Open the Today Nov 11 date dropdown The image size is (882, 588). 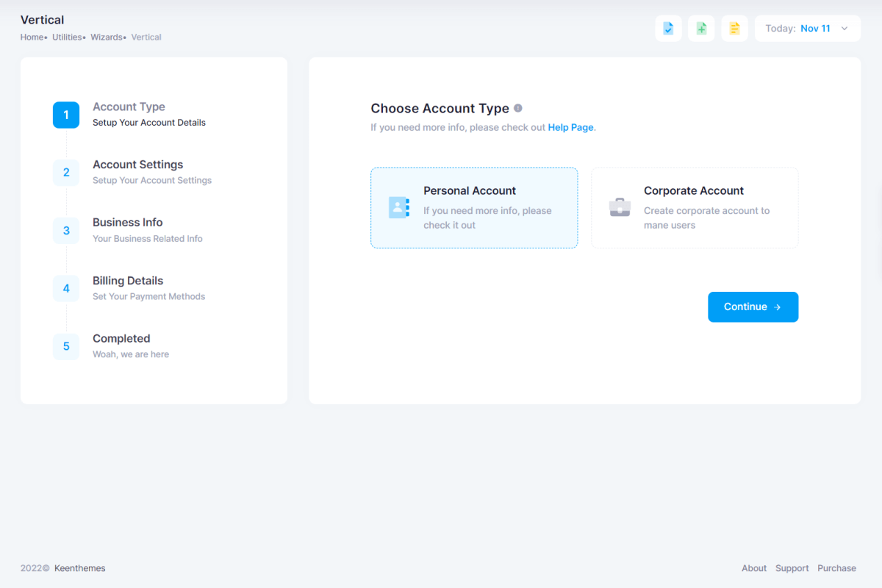click(x=807, y=29)
